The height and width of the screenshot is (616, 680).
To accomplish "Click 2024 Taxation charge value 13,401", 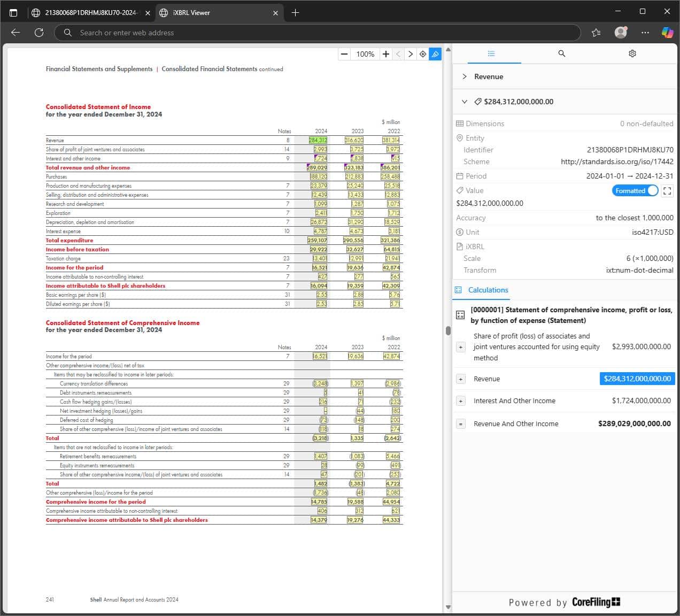I will click(320, 258).
